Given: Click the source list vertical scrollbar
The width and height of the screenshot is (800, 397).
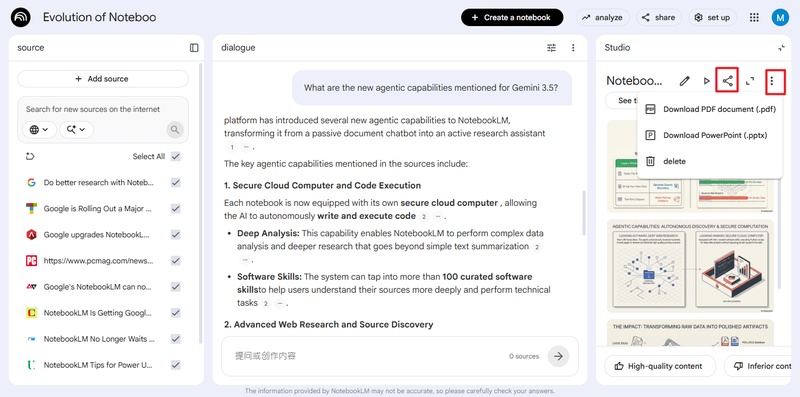Looking at the screenshot, I should click(x=201, y=203).
